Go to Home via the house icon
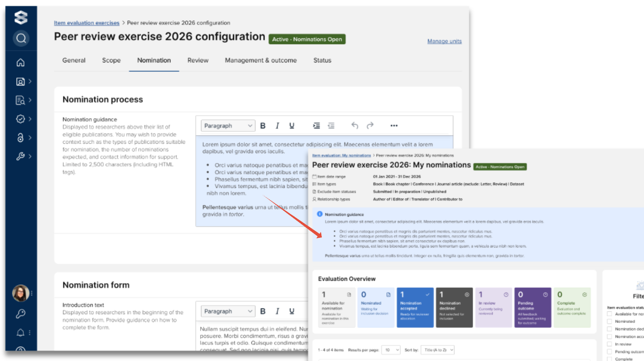This screenshot has height=361, width=644. point(20,62)
